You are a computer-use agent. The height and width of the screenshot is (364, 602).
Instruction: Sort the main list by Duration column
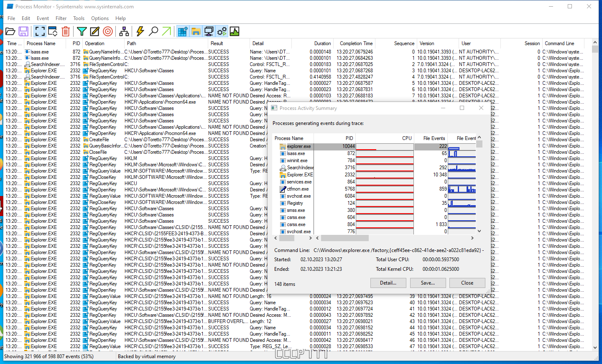(312, 43)
